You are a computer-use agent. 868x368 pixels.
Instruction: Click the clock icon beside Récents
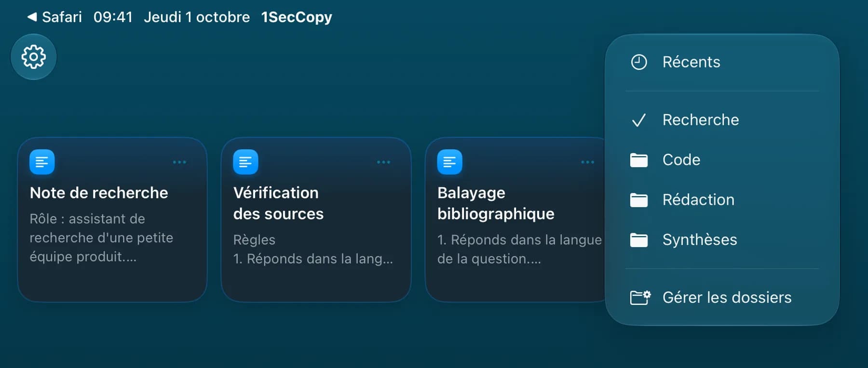click(x=639, y=62)
